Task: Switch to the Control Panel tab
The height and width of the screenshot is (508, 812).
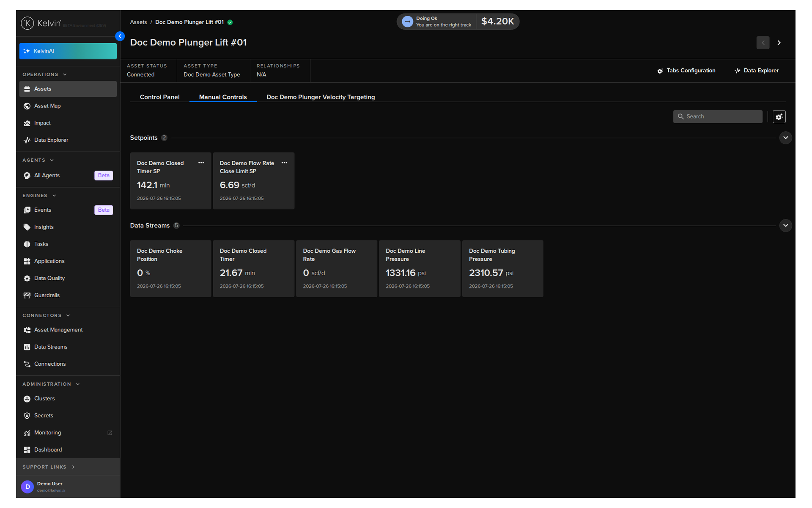Action: click(x=159, y=97)
